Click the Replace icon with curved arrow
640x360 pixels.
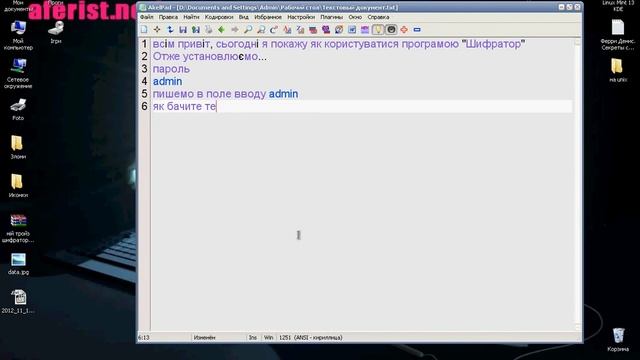click(x=274, y=29)
